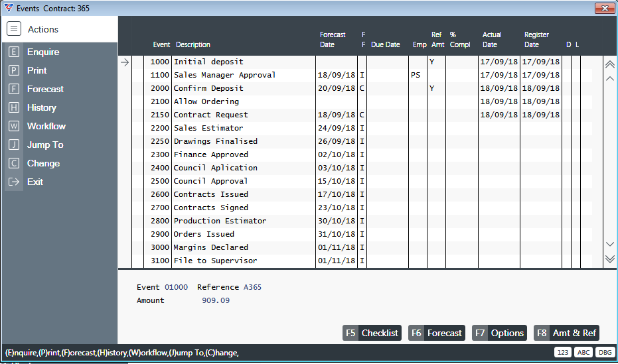Click the Amount value 909.09
This screenshot has height=364, width=618.
point(216,300)
